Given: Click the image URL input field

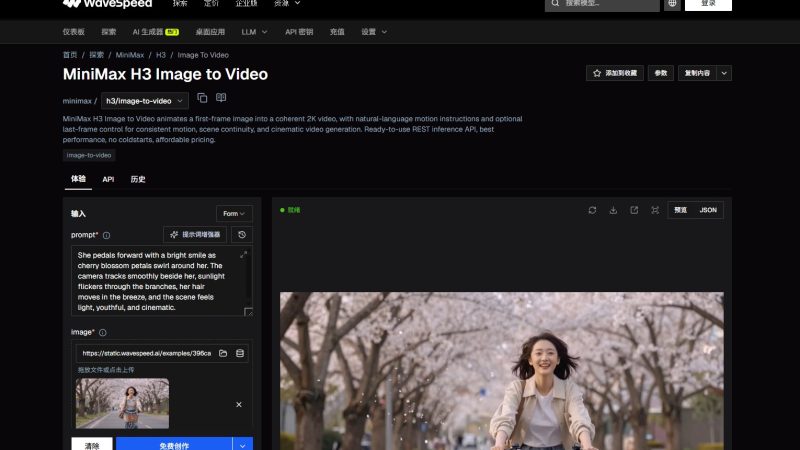Looking at the screenshot, I should (146, 353).
